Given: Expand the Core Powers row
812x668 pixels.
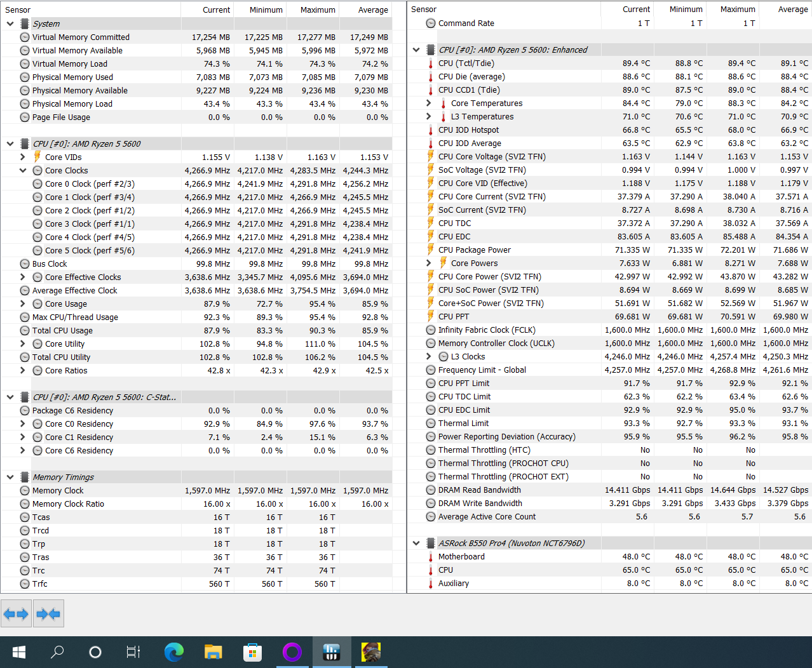Looking at the screenshot, I should pyautogui.click(x=429, y=264).
